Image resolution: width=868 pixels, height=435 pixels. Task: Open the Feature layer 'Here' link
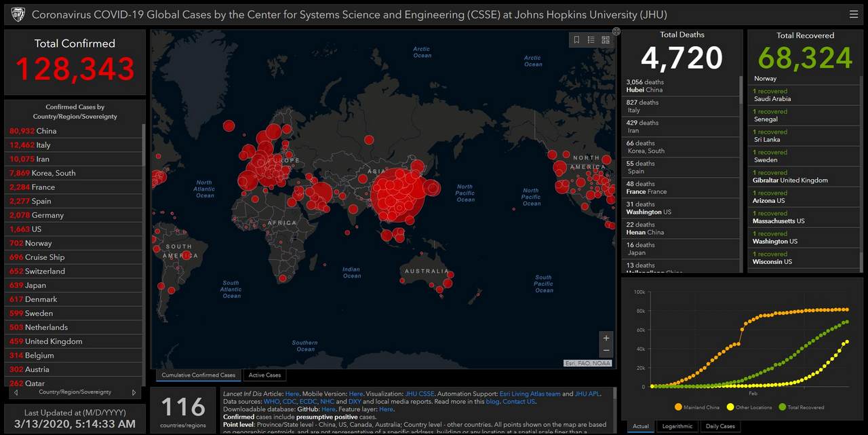pos(386,409)
